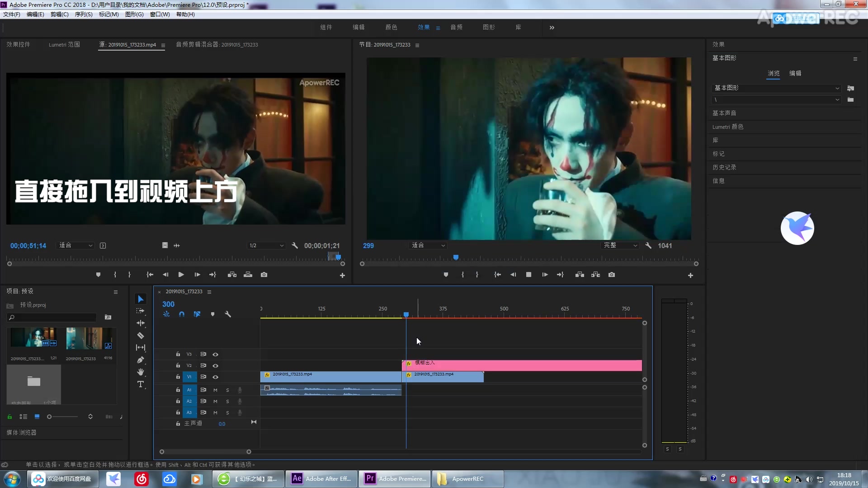The width and height of the screenshot is (868, 488).
Task: Select the Razor tool in tools panel
Action: click(141, 336)
